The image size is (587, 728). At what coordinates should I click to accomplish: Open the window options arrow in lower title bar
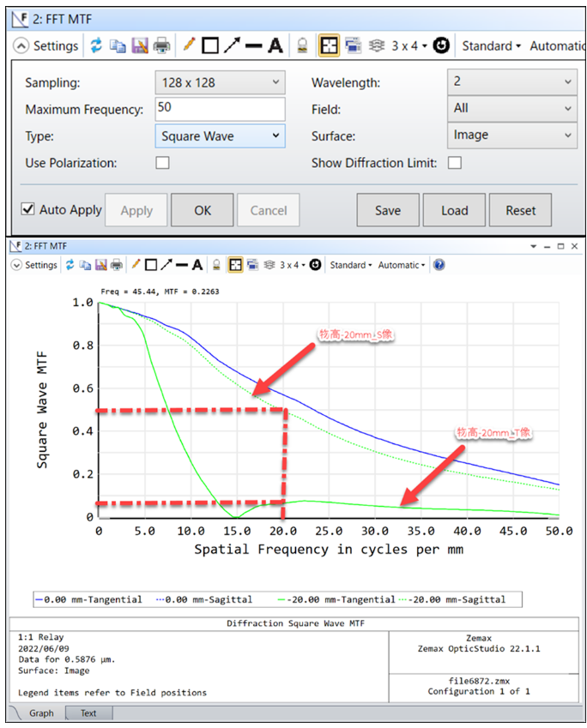click(533, 247)
